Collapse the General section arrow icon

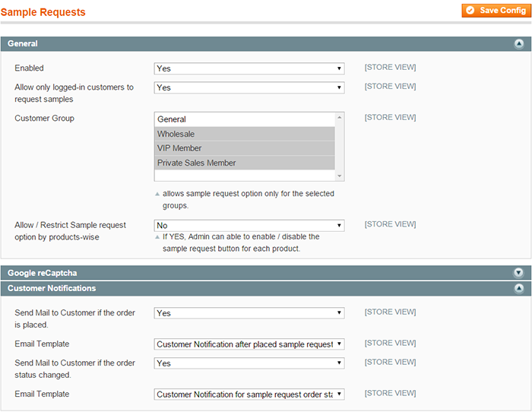[519, 44]
